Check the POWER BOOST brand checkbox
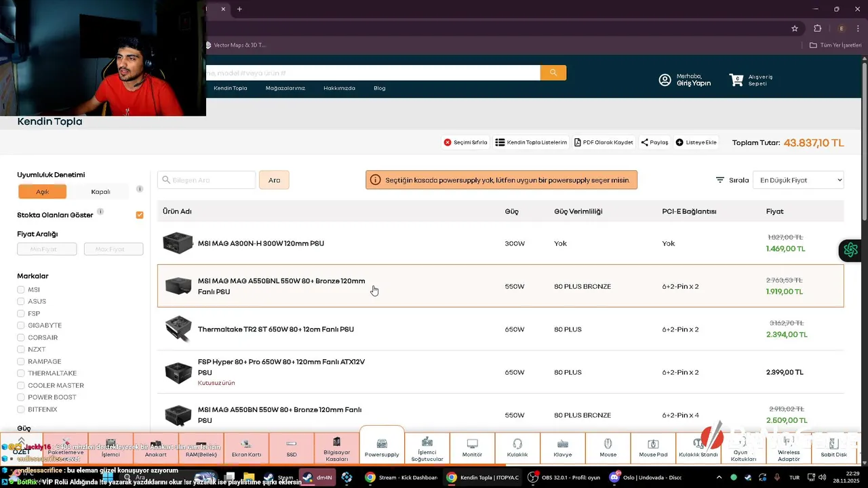This screenshot has height=488, width=868. 21,397
